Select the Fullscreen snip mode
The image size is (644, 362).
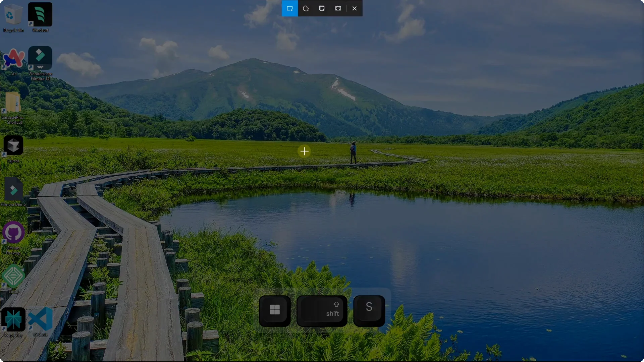pos(338,8)
